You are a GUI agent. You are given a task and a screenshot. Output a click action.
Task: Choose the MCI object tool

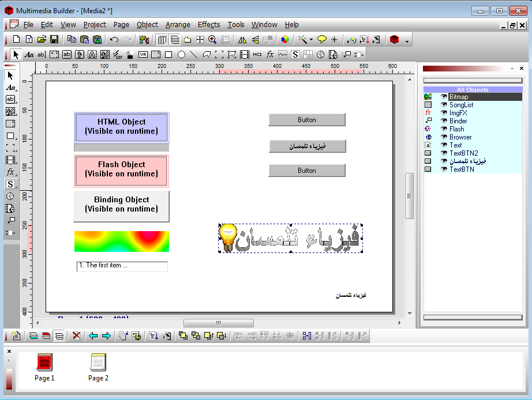[257, 54]
